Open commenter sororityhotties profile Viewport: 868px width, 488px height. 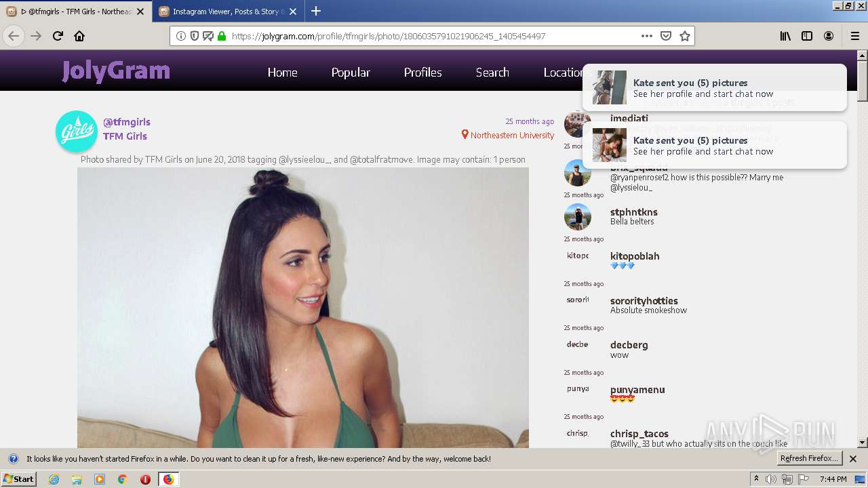click(644, 301)
